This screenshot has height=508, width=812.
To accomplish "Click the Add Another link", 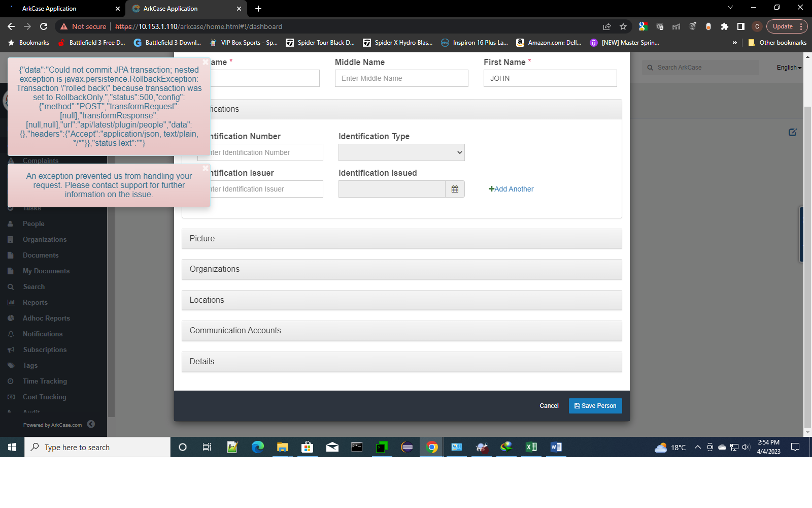I will (511, 189).
